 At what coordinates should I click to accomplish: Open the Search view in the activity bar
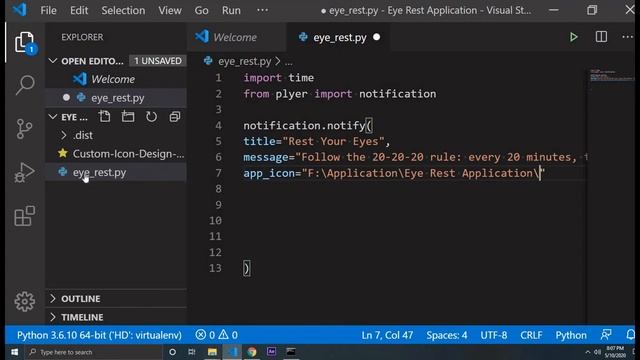(x=24, y=85)
